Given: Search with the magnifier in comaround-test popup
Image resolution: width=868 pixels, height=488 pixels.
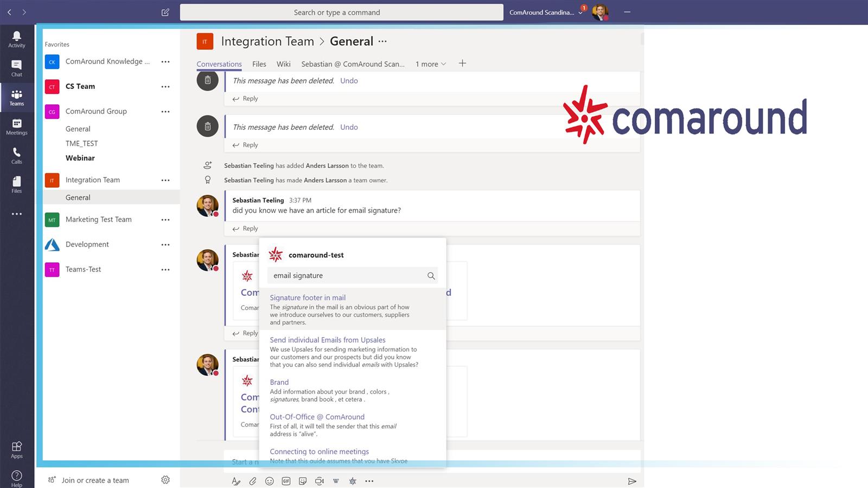Looking at the screenshot, I should (431, 276).
